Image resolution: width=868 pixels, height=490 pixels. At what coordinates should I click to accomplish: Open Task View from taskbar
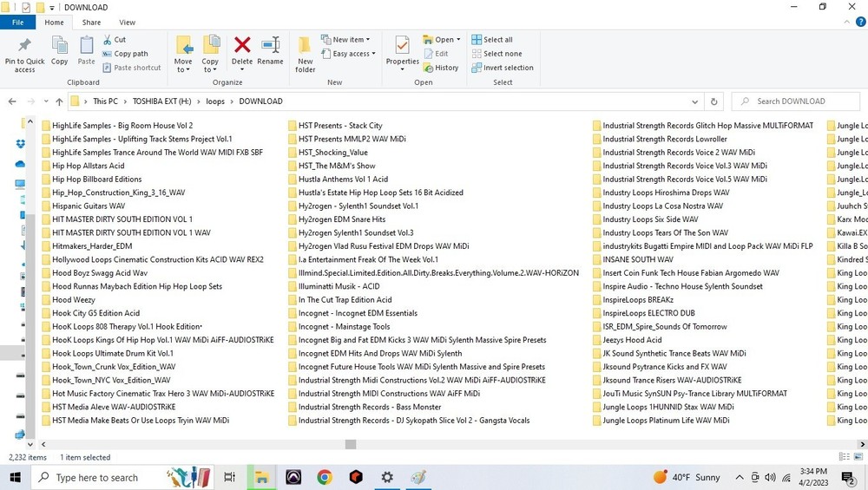point(229,477)
